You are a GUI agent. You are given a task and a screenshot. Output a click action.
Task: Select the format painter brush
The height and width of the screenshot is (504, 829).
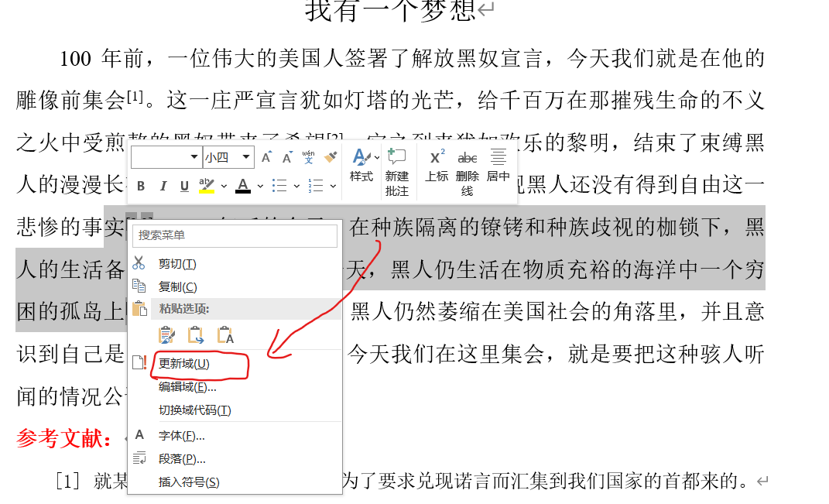[x=331, y=157]
